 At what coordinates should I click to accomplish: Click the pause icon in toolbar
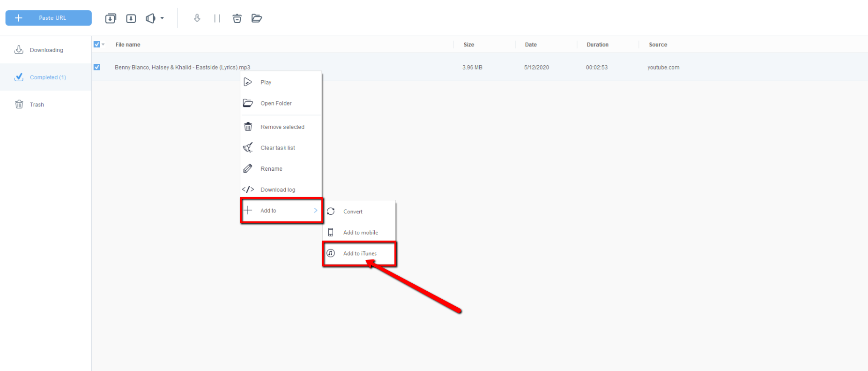(x=217, y=18)
